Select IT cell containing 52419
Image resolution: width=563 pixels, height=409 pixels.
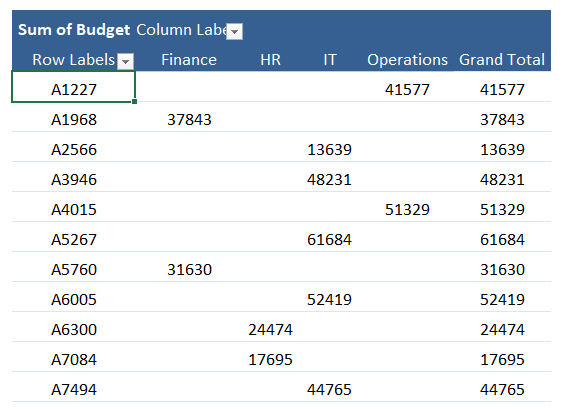[330, 299]
